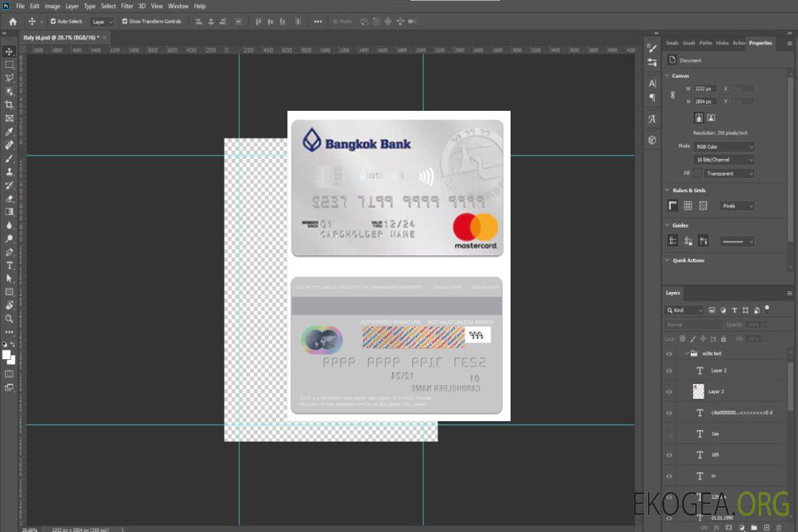Image resolution: width=798 pixels, height=532 pixels.
Task: Select the Eraser tool
Action: [x=9, y=199]
